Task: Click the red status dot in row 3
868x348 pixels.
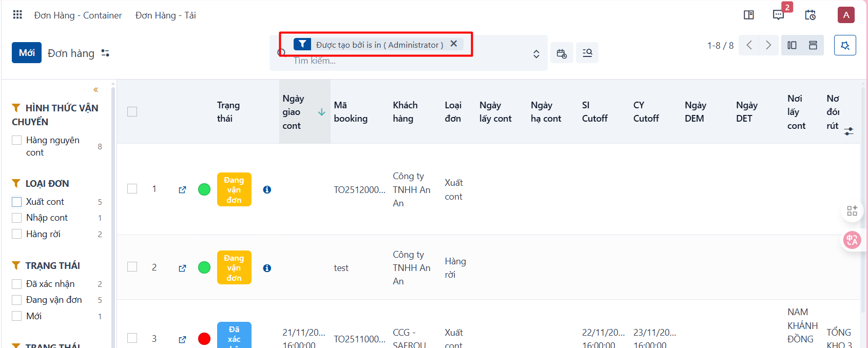Action: 204,339
